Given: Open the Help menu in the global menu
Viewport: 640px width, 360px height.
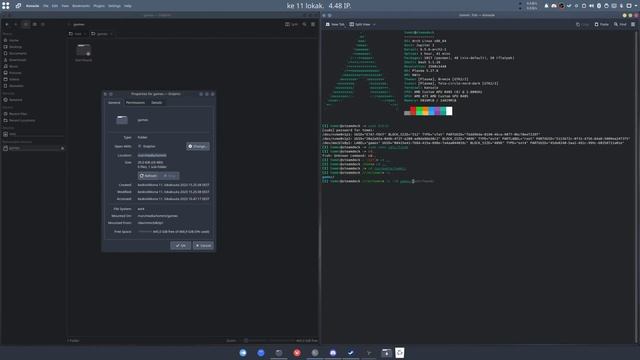Looking at the screenshot, I should (x=128, y=6).
